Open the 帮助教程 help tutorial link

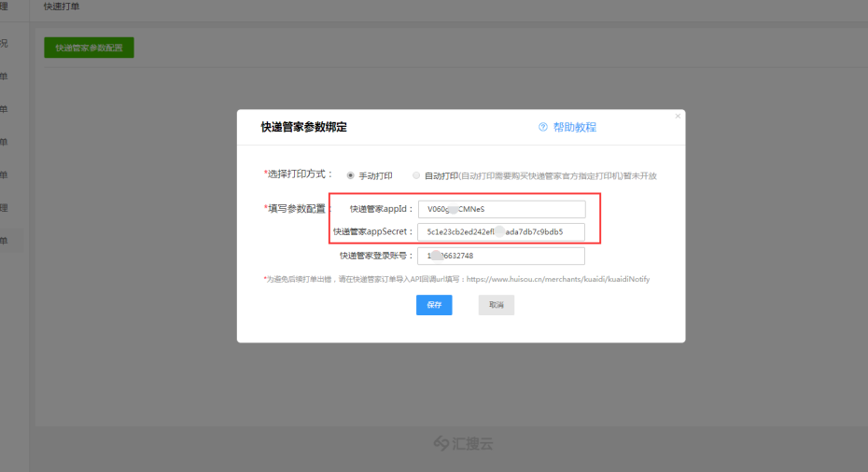[574, 128]
